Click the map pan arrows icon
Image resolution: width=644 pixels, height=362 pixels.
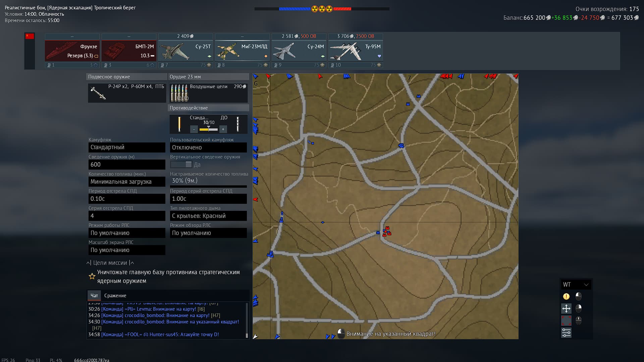pos(566,308)
